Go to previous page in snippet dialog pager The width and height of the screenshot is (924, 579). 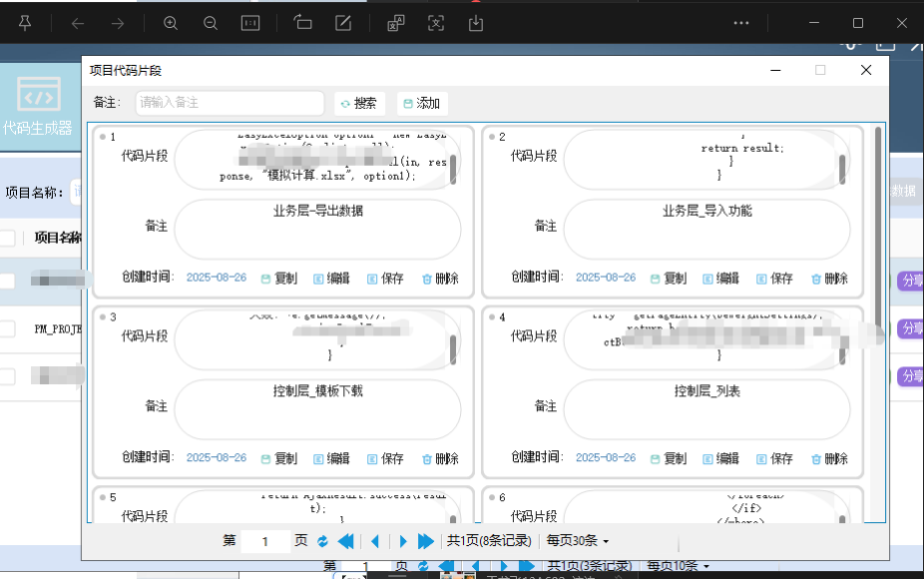pos(375,541)
